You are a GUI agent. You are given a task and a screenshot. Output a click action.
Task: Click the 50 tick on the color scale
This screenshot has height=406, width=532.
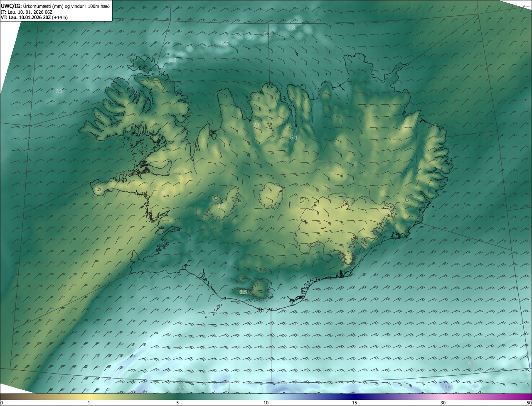(x=529, y=403)
